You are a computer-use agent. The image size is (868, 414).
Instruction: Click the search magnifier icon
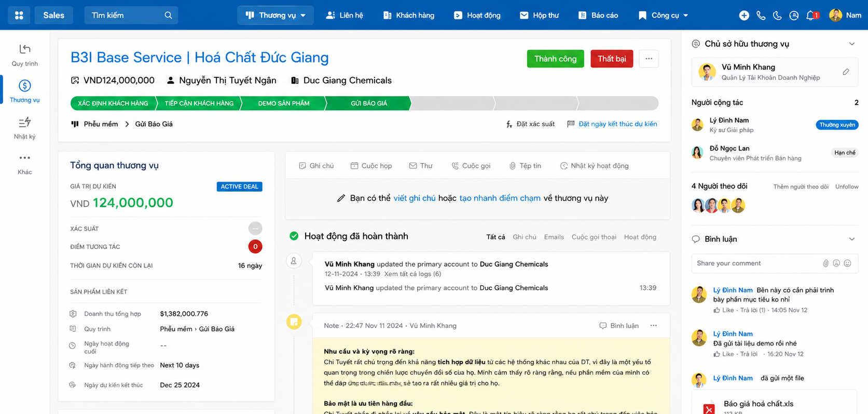pos(168,15)
